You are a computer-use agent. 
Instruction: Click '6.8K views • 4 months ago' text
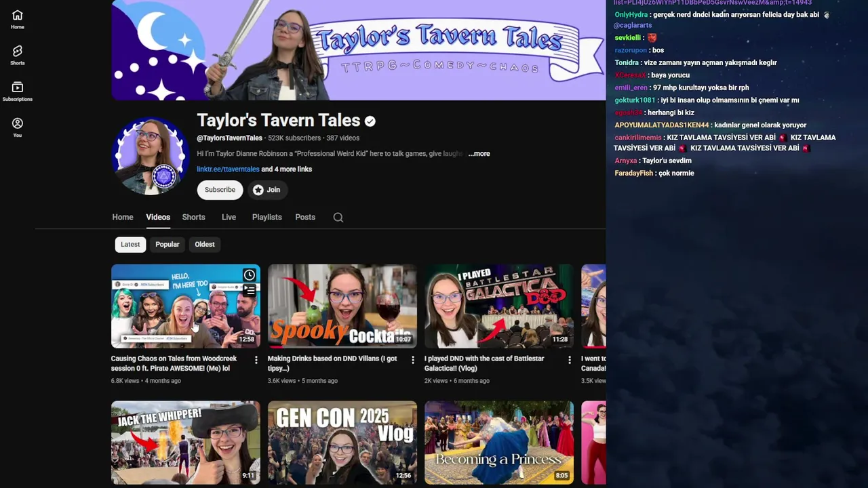(146, 381)
